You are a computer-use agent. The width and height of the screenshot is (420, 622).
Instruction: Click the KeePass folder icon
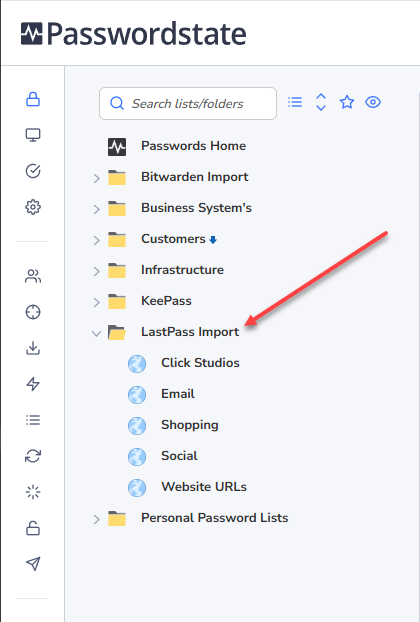(x=117, y=301)
